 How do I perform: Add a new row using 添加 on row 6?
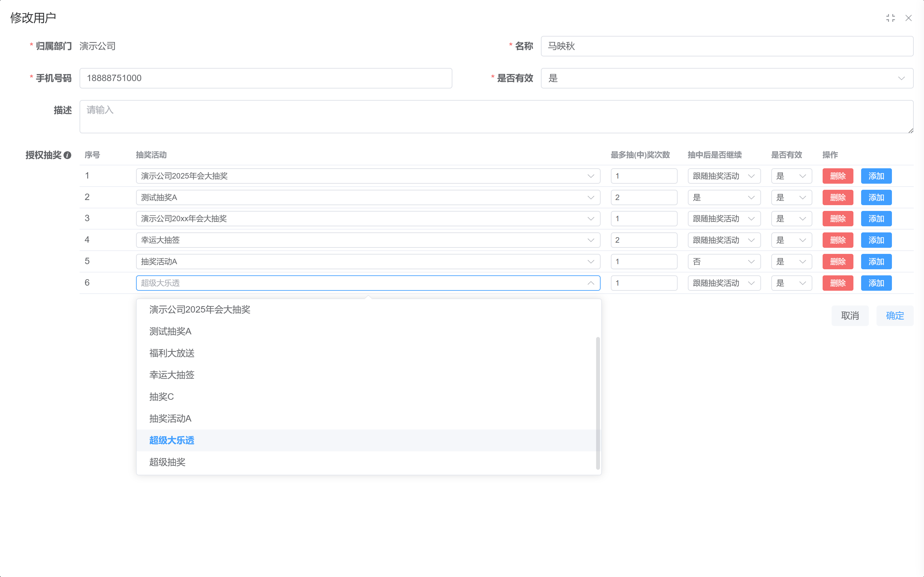click(x=876, y=283)
